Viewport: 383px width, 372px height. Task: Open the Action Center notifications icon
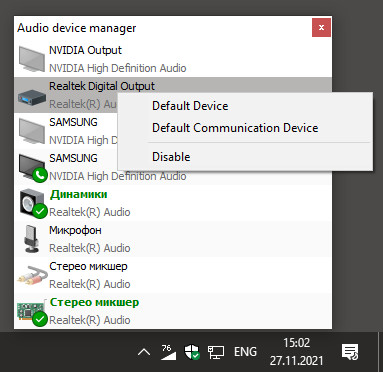(x=350, y=352)
